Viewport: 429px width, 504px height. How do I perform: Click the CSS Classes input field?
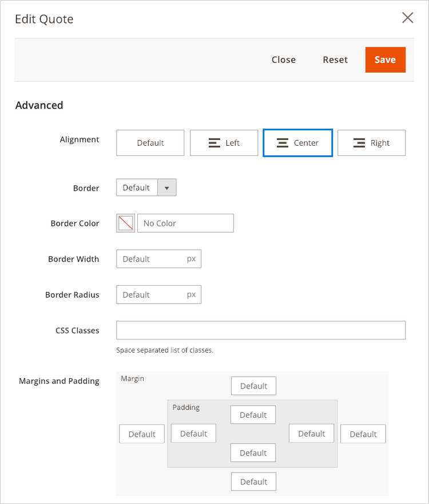pyautogui.click(x=261, y=330)
